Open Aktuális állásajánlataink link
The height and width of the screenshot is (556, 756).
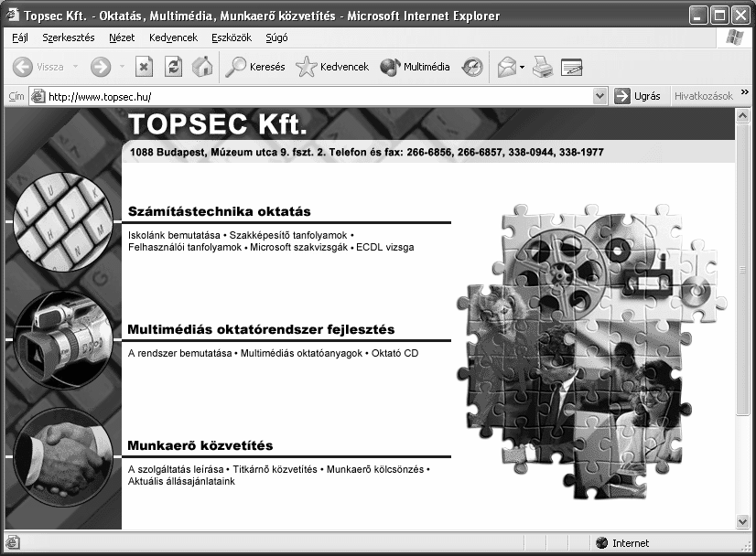point(181,481)
